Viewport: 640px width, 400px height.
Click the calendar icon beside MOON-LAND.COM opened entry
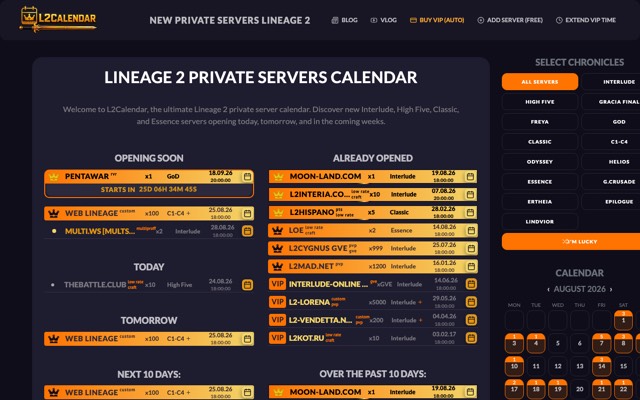[x=470, y=177]
